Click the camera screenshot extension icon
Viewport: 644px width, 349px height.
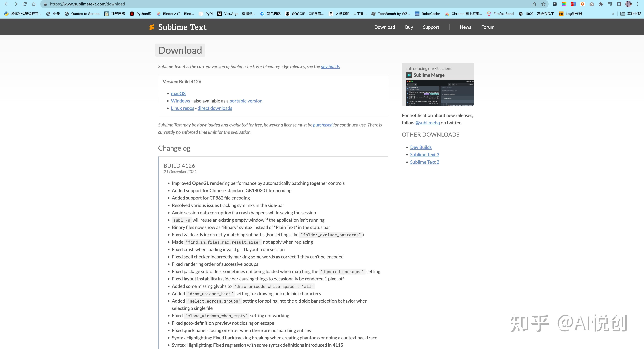tap(592, 4)
